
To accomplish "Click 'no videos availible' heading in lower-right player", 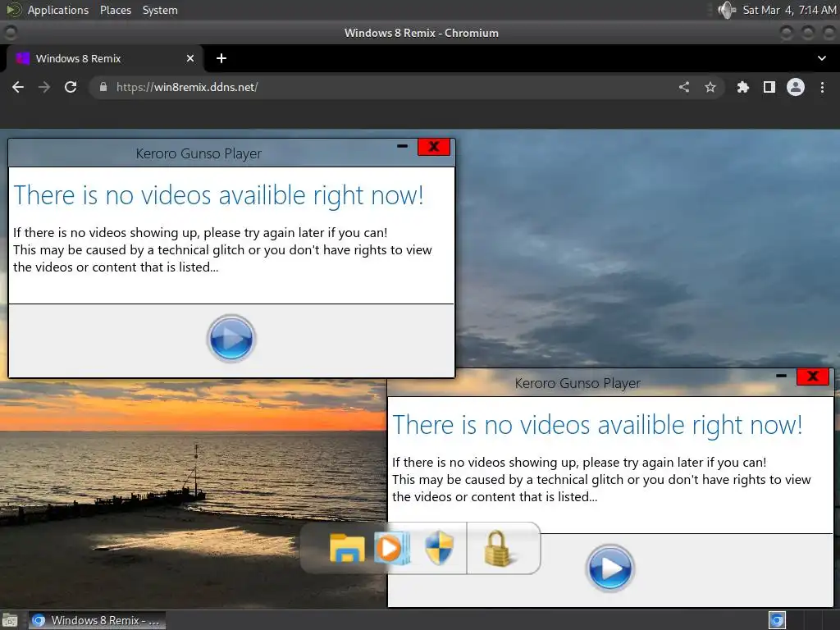I will point(597,426).
